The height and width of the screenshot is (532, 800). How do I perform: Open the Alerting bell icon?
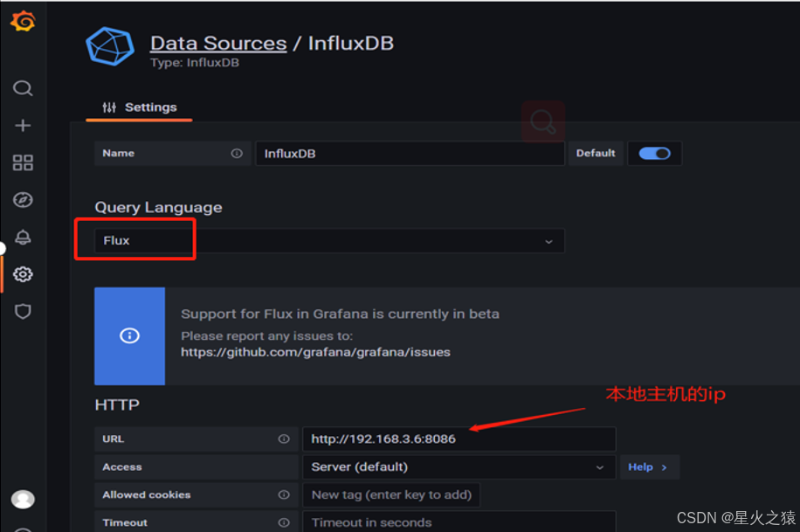pos(23,237)
